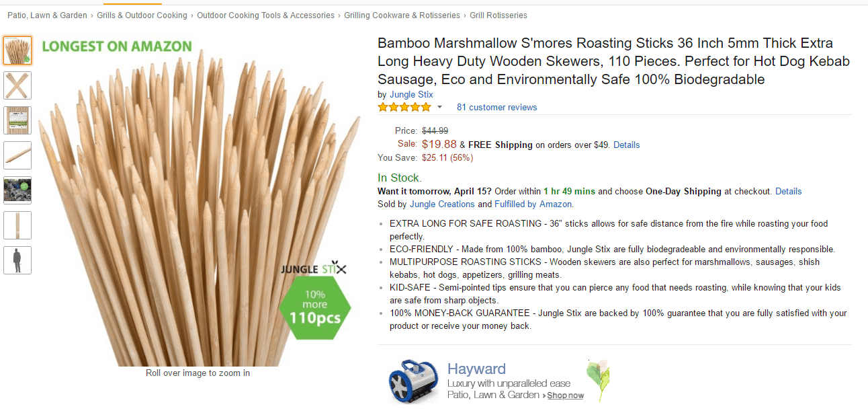Open Outdoor Cooking Tools & Accessories breadcrumb
Image resolution: width=868 pixels, height=417 pixels.
click(x=265, y=15)
